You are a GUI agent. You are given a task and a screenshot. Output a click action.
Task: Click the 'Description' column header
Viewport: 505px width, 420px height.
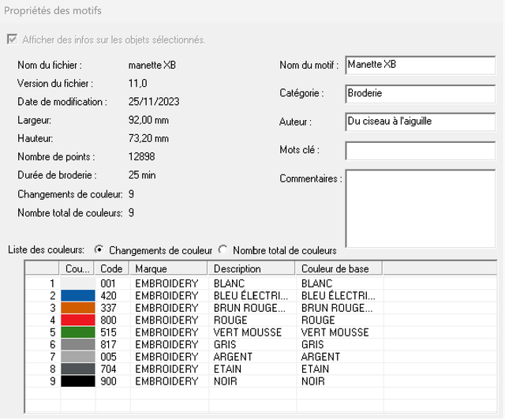[251, 269]
